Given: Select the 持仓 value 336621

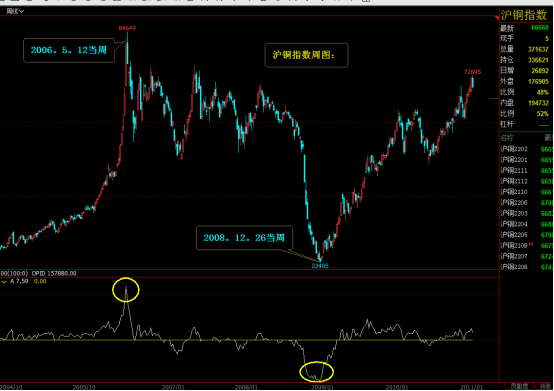Looking at the screenshot, I should click(538, 60).
